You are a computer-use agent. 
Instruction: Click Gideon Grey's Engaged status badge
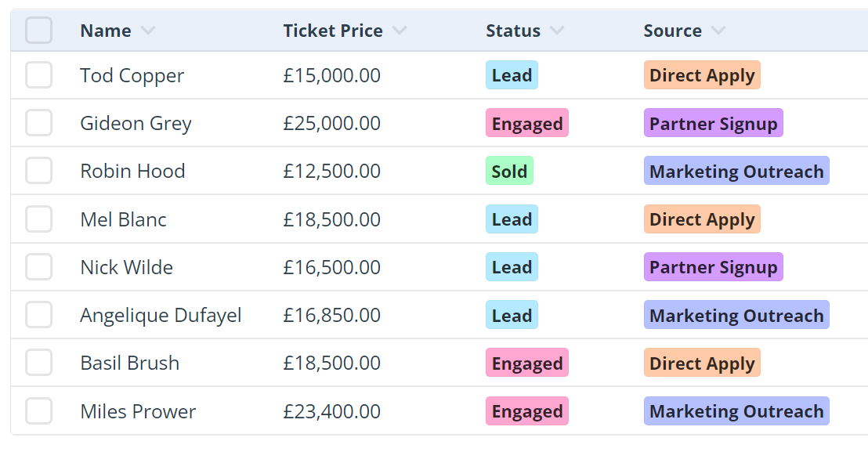527,124
